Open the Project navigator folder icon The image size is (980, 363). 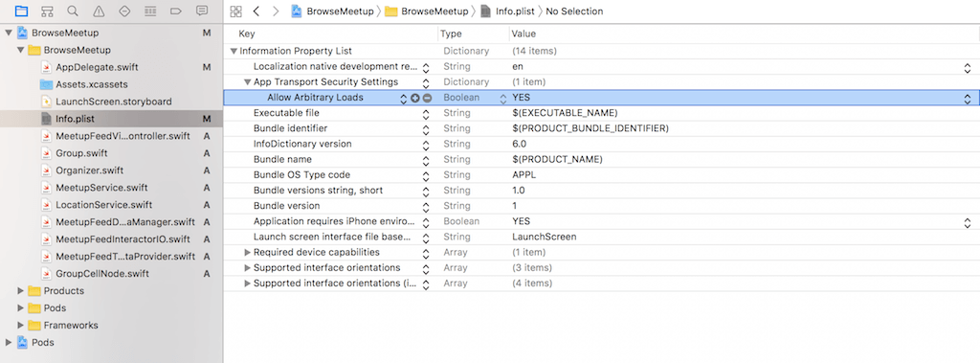click(x=21, y=11)
